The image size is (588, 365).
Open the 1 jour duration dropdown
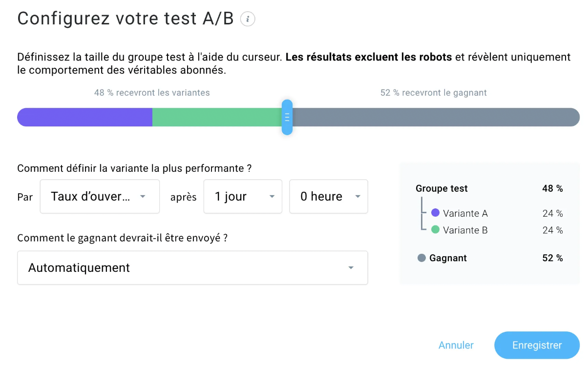pos(243,196)
